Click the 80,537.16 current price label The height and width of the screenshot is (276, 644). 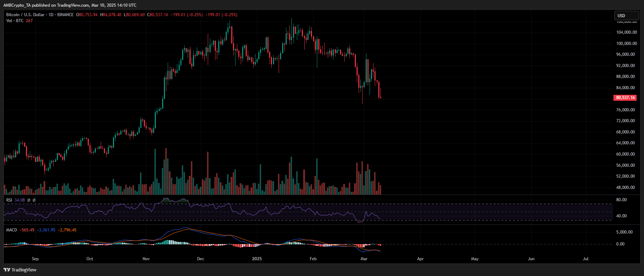click(625, 98)
